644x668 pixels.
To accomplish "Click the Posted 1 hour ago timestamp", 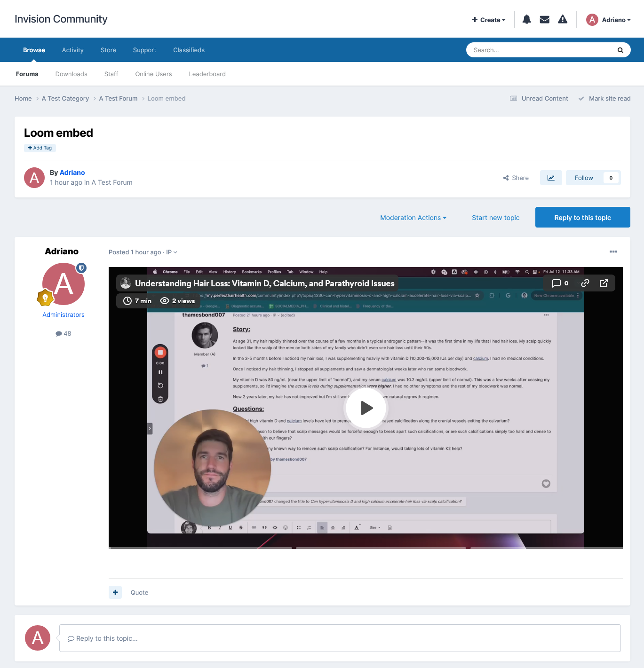I will [135, 252].
